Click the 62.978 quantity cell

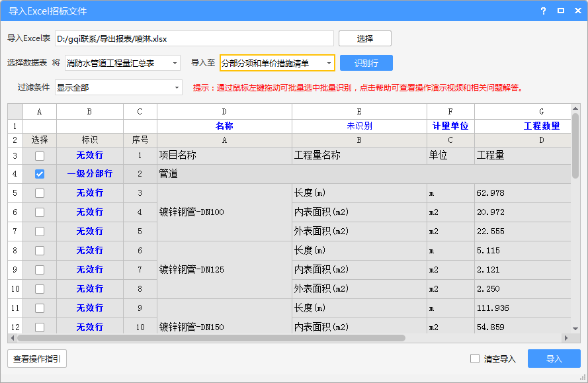tap(523, 192)
